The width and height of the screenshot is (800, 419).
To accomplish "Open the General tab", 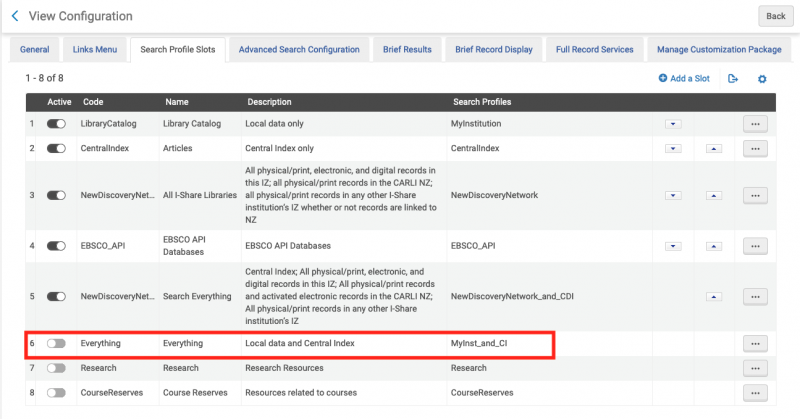I will point(35,50).
